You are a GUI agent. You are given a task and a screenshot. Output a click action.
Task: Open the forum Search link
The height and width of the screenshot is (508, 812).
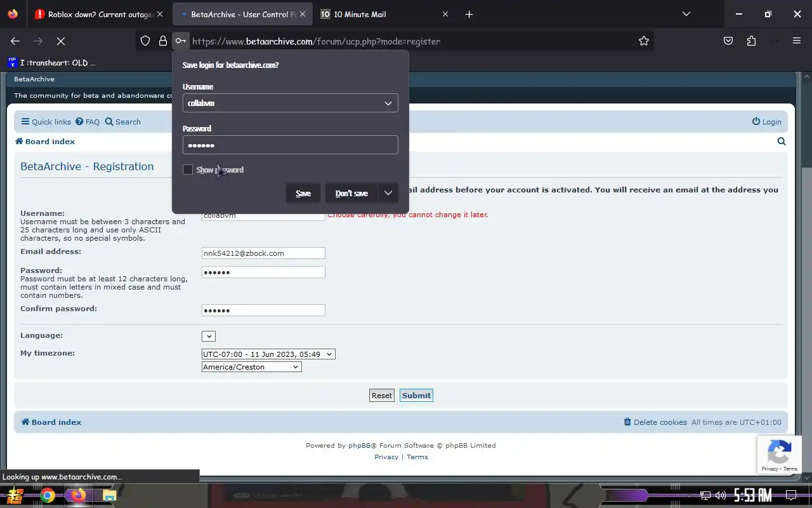[x=123, y=122]
